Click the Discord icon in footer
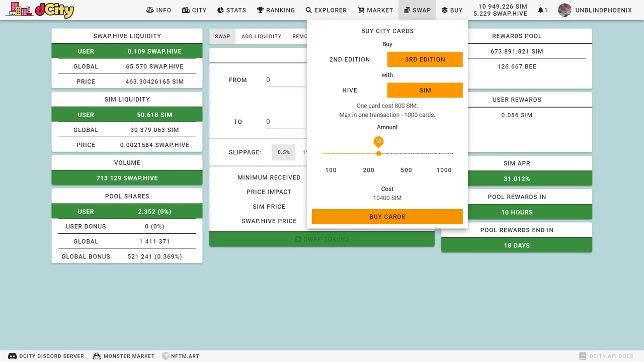 click(12, 356)
